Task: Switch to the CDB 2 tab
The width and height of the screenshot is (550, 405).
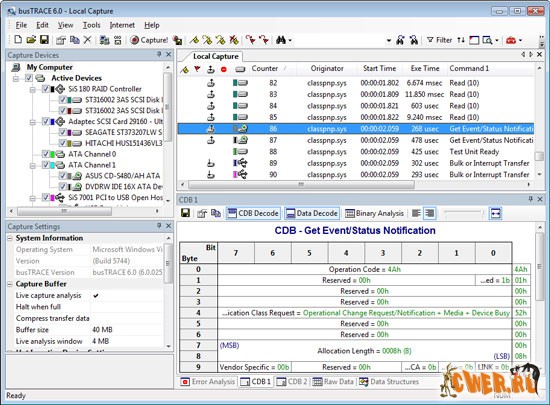Action: (x=291, y=382)
